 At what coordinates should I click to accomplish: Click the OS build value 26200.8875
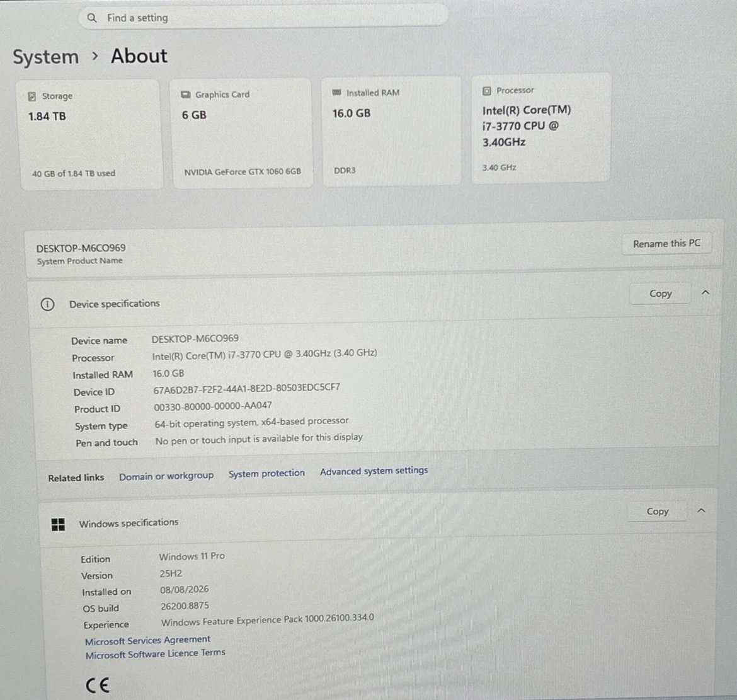pyautogui.click(x=185, y=606)
